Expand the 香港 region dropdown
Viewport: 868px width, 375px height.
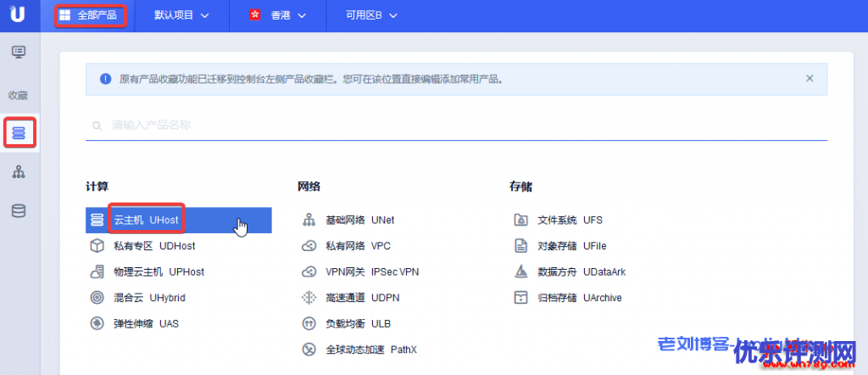[x=277, y=15]
